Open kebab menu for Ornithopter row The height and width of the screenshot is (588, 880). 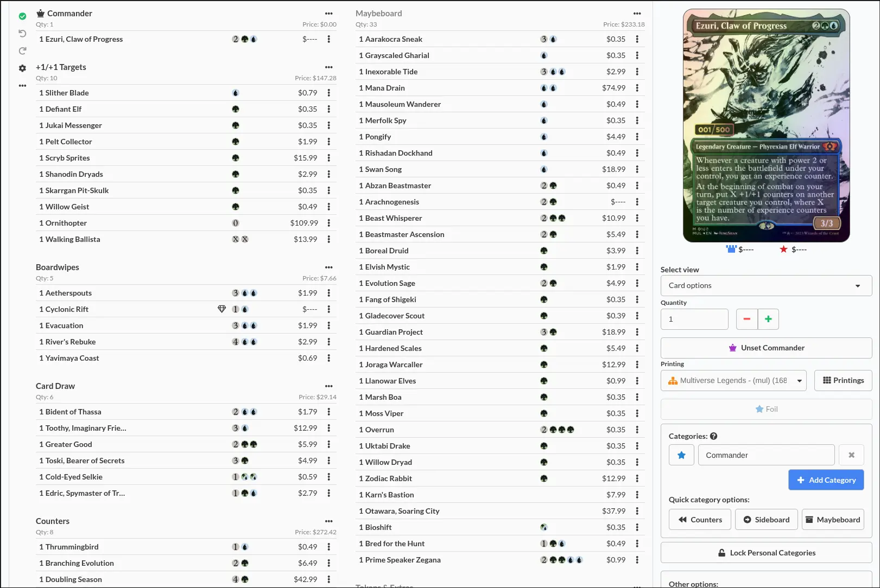tap(328, 223)
